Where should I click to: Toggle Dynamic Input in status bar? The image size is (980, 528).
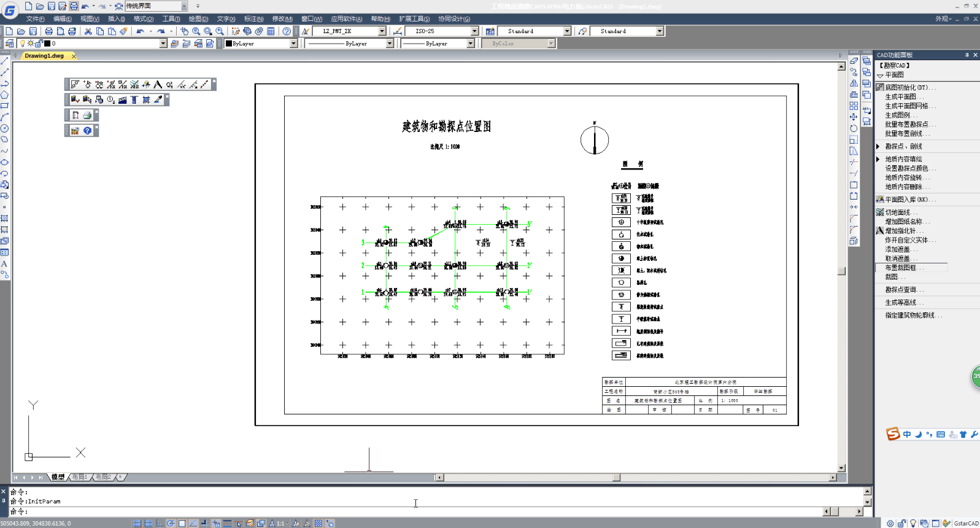216,523
